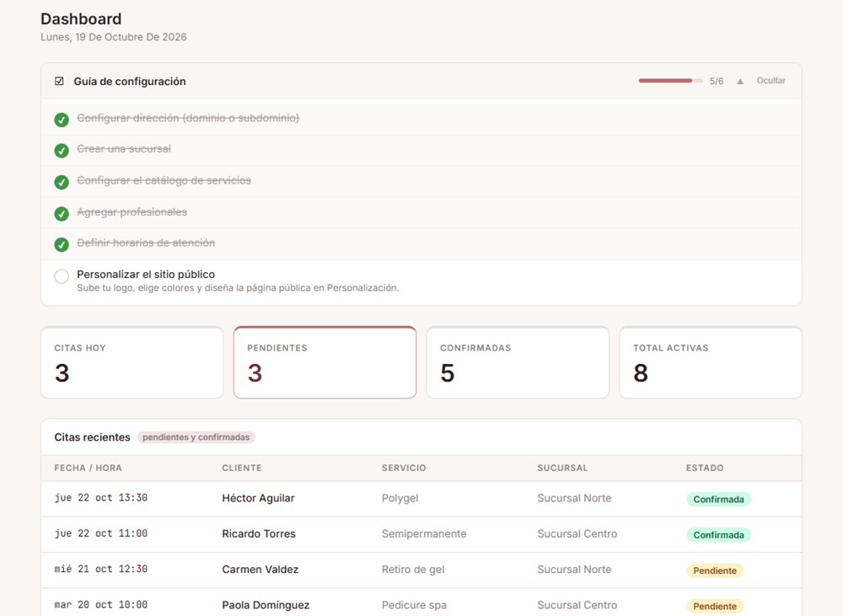Click Sucursal Norte on Héctor Aguilar's row
The image size is (843, 616).
(574, 498)
